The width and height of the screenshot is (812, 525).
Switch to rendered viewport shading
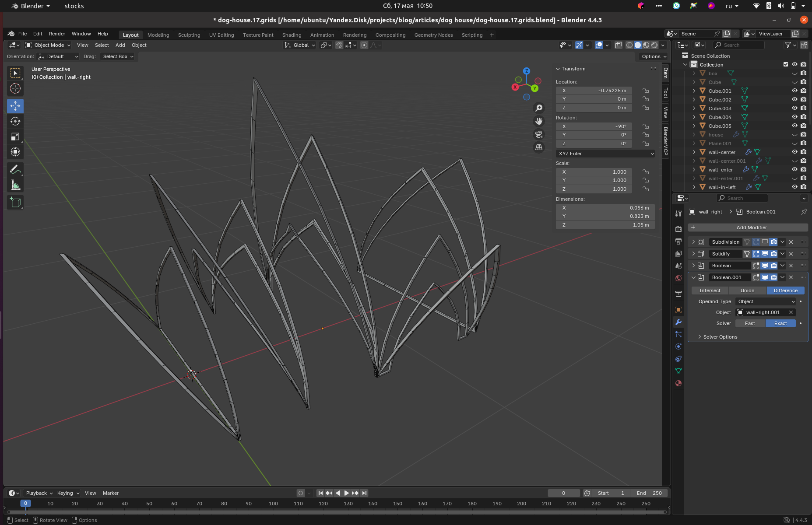pos(654,45)
